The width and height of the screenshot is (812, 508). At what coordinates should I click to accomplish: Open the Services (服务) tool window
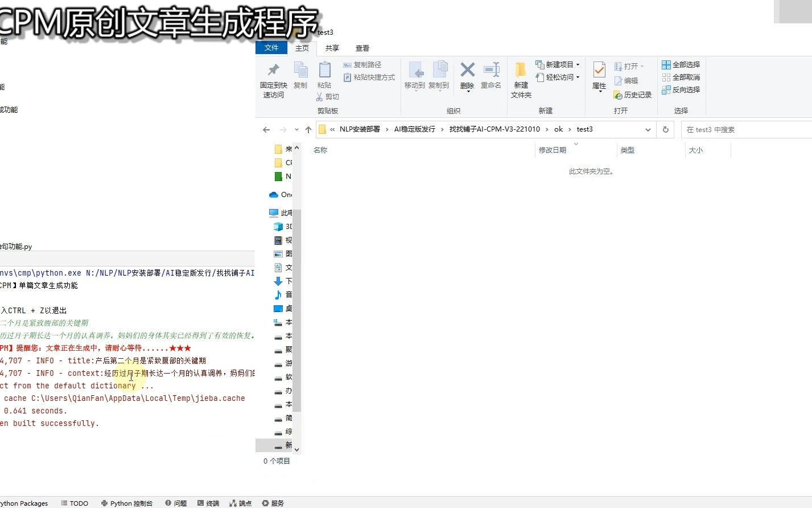(273, 503)
